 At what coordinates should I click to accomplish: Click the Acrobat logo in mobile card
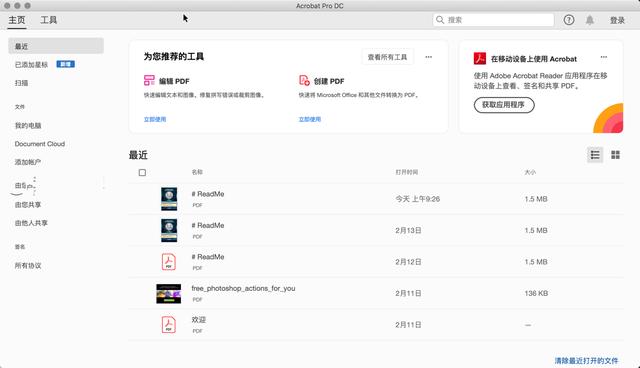tap(480, 58)
